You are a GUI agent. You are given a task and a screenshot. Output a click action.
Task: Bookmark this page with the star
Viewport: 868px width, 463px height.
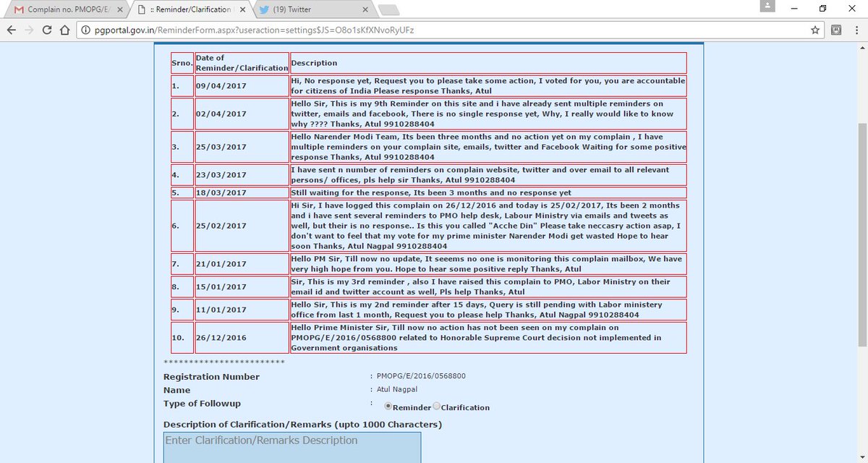pos(815,30)
